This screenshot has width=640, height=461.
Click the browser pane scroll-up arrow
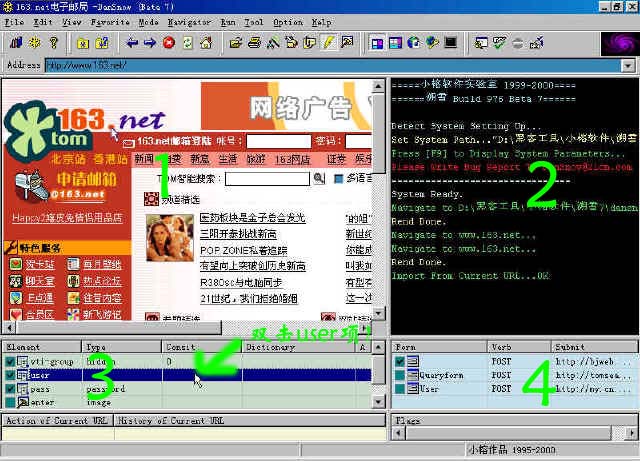point(378,86)
